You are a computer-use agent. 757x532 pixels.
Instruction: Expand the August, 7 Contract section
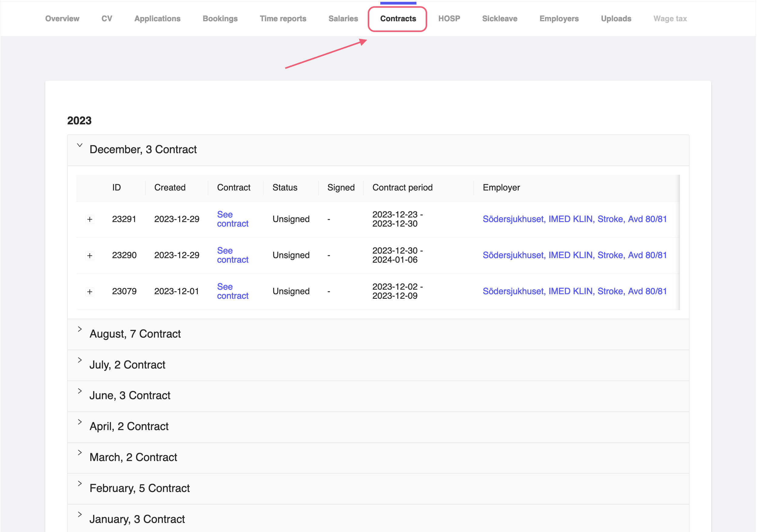pos(79,329)
